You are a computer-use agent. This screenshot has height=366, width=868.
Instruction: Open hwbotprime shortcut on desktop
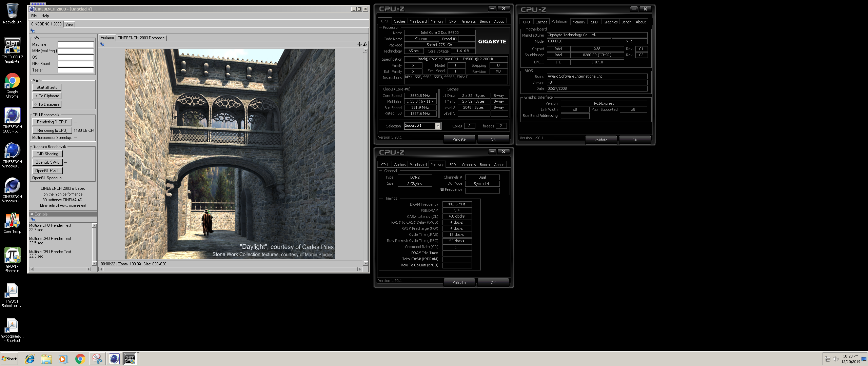point(12,330)
